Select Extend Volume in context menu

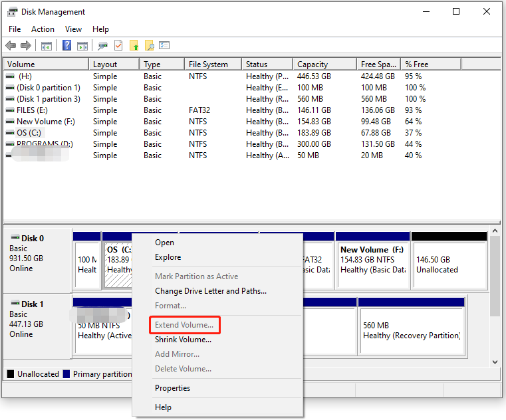[217, 325]
